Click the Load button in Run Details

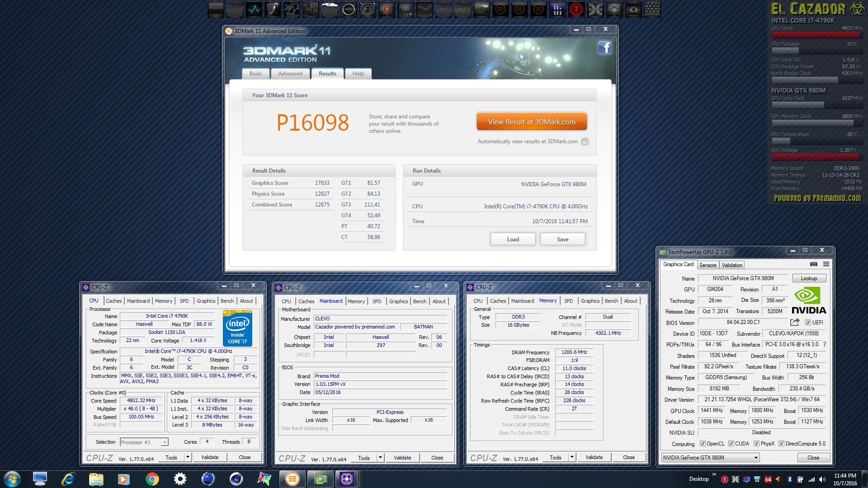[513, 239]
